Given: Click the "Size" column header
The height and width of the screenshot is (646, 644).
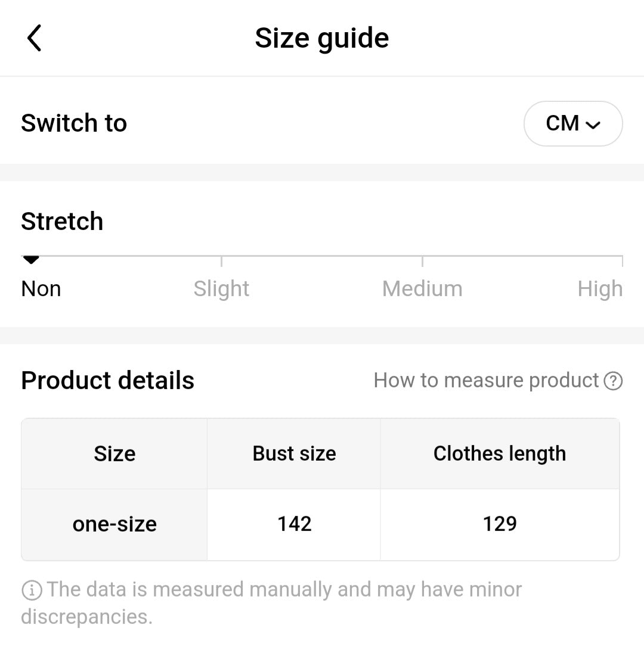Looking at the screenshot, I should [114, 454].
